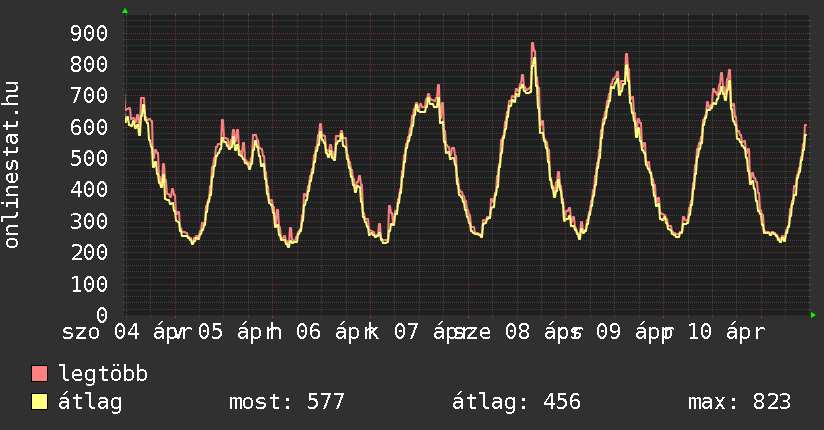824x430 pixels.
Task: Select the '06 ápr' date label
Action: pos(332,331)
